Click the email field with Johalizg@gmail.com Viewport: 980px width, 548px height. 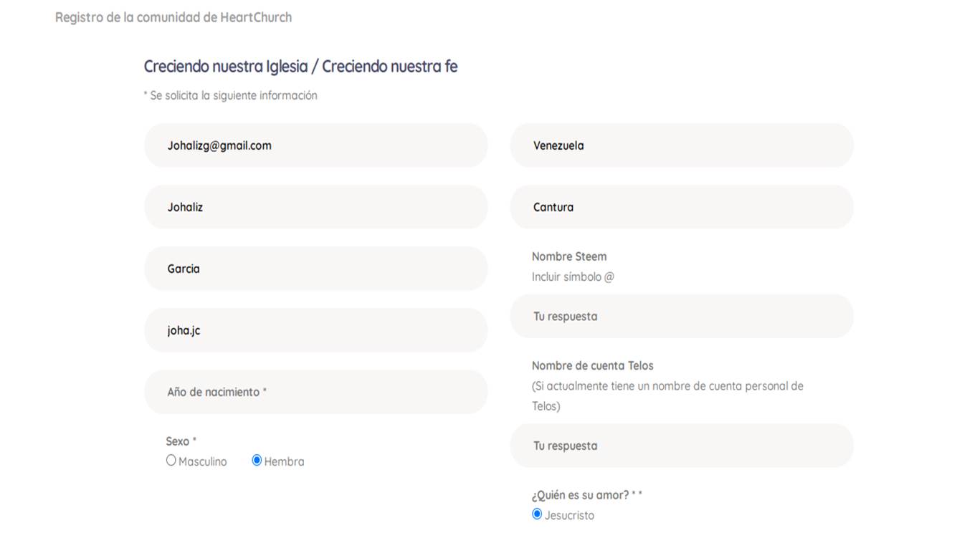[x=316, y=145]
